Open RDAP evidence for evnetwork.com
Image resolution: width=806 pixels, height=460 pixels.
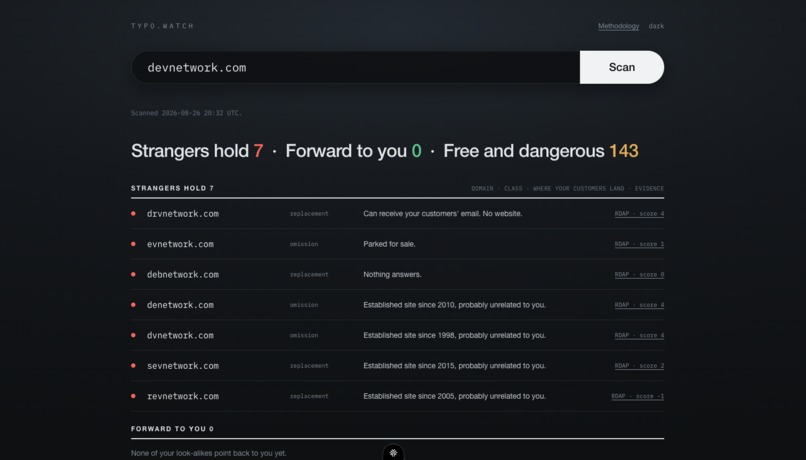(639, 244)
